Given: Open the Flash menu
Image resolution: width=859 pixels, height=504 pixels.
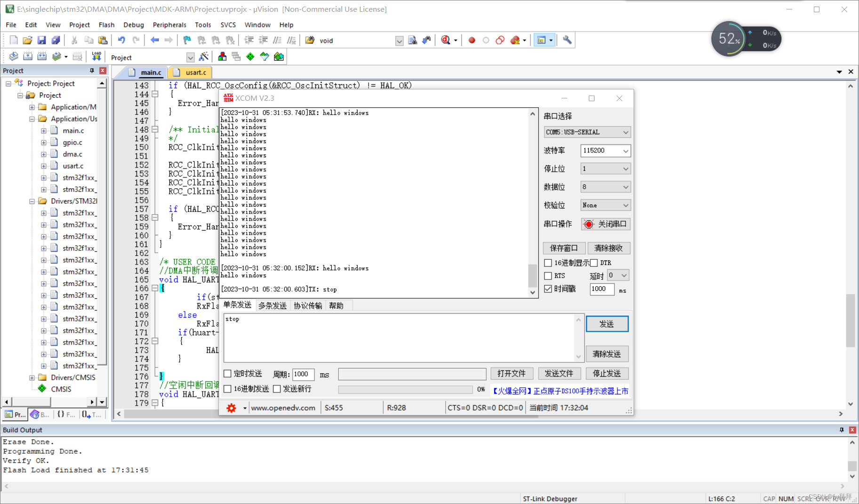Looking at the screenshot, I should point(106,25).
